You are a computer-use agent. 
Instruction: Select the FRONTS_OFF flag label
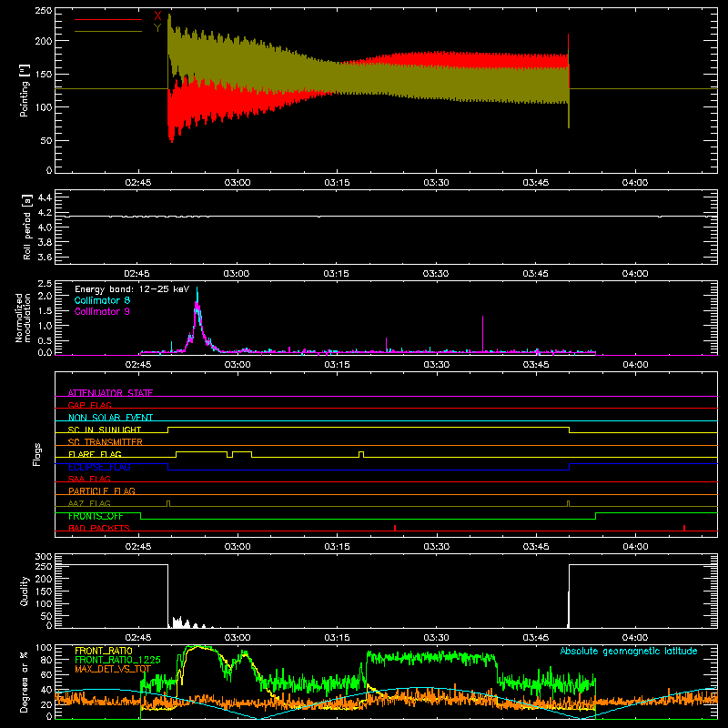click(x=96, y=516)
